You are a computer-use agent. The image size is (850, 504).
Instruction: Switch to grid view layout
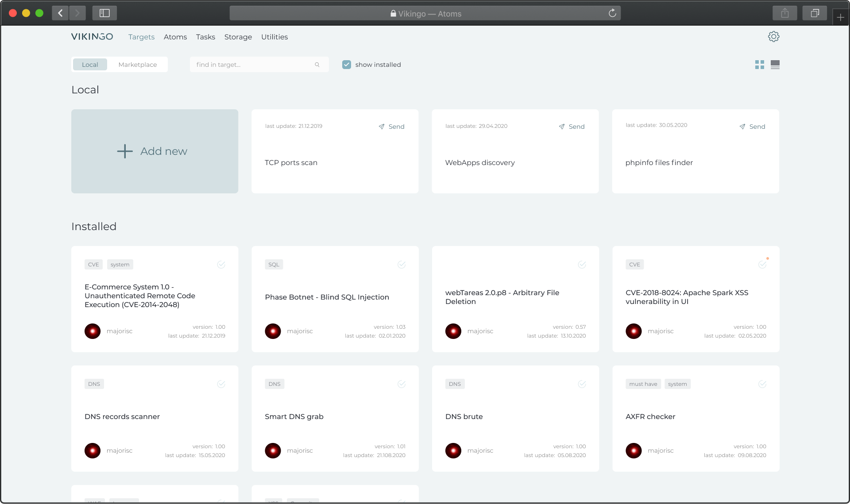pos(759,65)
